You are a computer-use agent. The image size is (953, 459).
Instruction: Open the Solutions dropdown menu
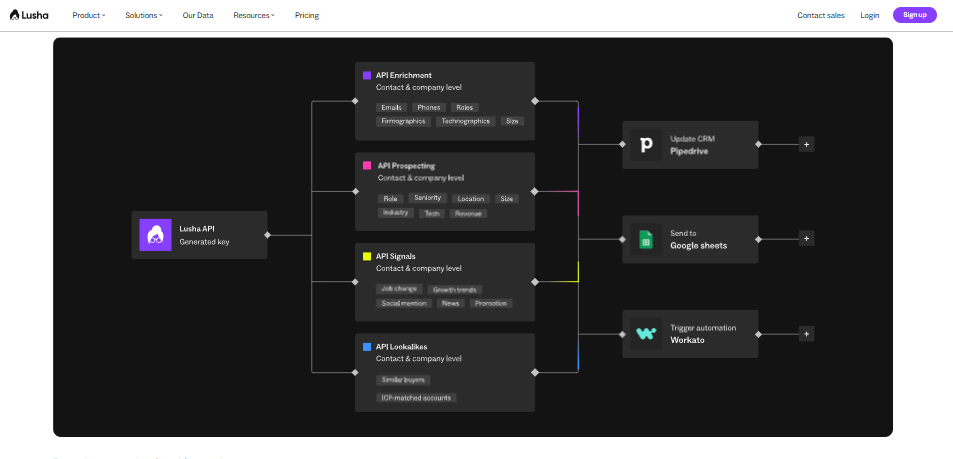(144, 15)
